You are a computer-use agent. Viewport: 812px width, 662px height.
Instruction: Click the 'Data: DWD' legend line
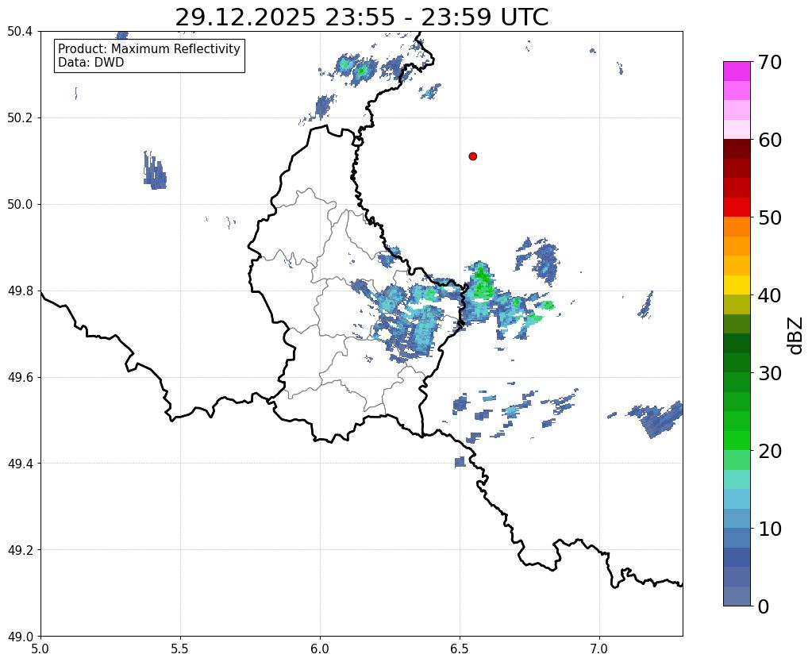(91, 63)
